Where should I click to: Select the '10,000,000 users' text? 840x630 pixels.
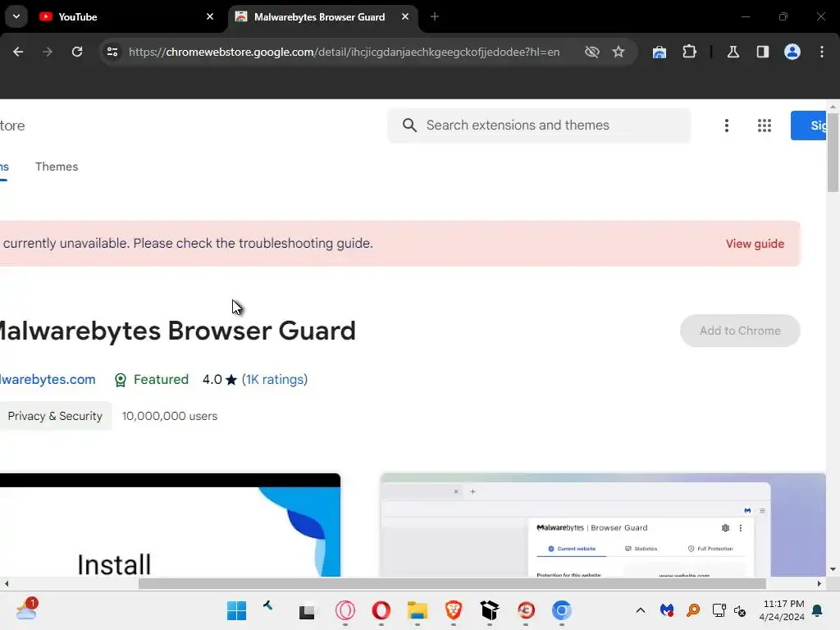169,416
